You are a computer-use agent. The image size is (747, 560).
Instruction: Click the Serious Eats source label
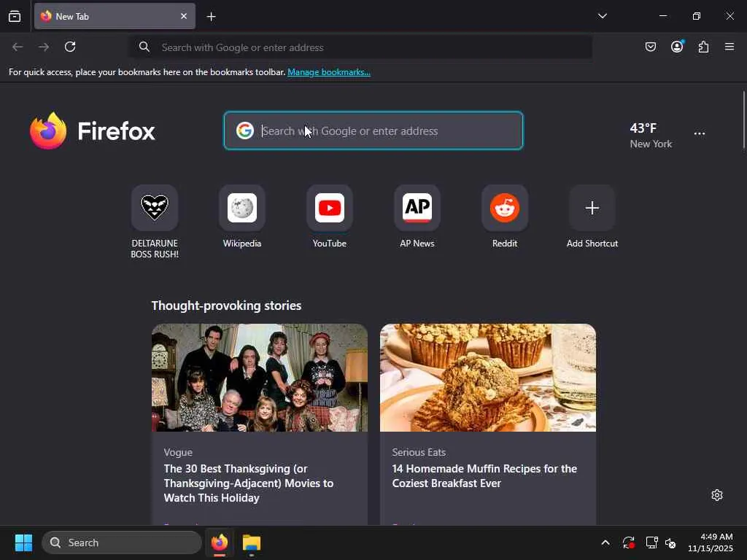(419, 452)
